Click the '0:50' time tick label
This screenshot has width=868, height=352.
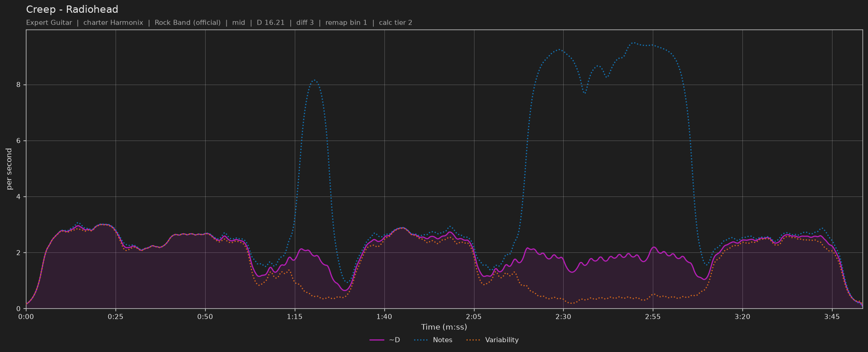(x=205, y=317)
